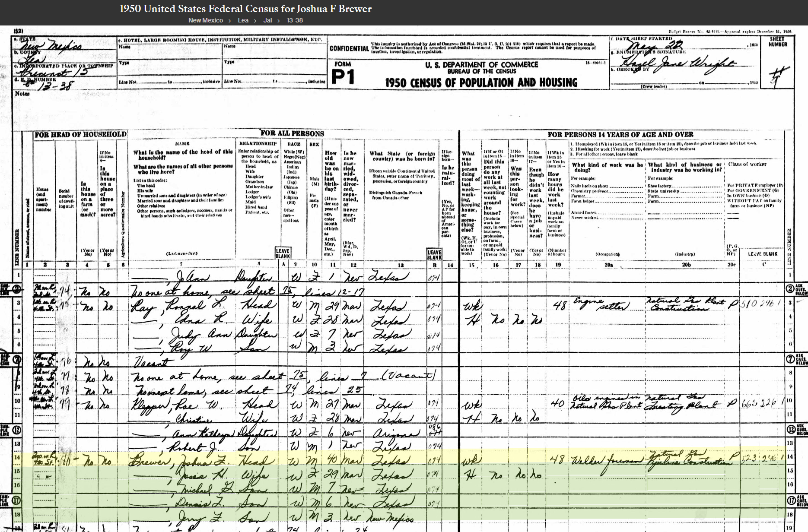Click the census title for Joshua F Brewer

coord(245,9)
